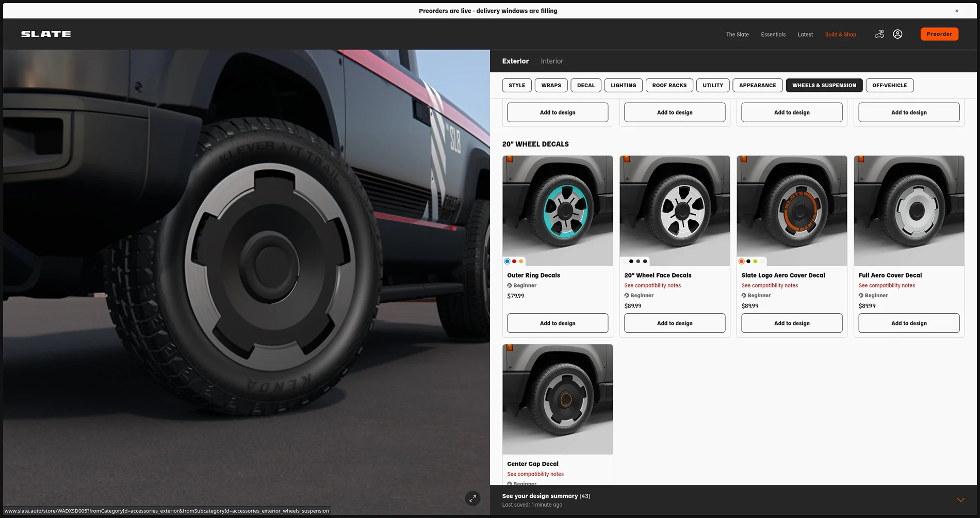Open the Outer Ring Decals title
Image resolution: width=980 pixels, height=518 pixels.
pos(533,275)
